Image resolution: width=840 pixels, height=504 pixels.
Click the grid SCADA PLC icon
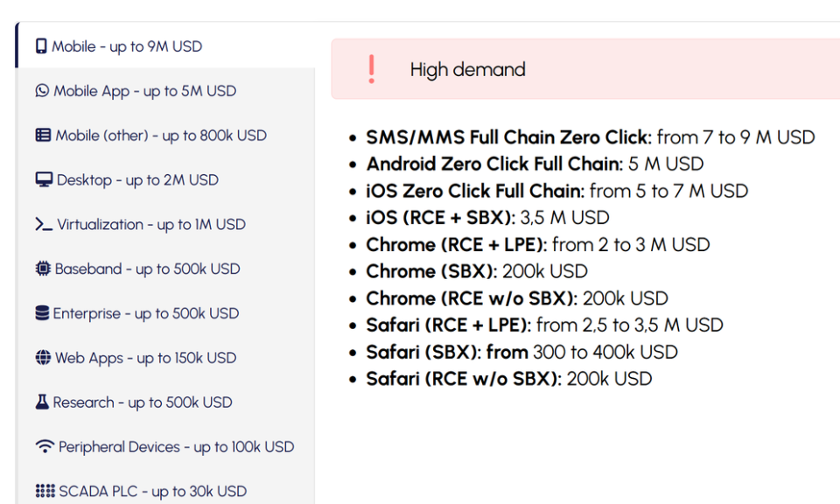pos(45,492)
